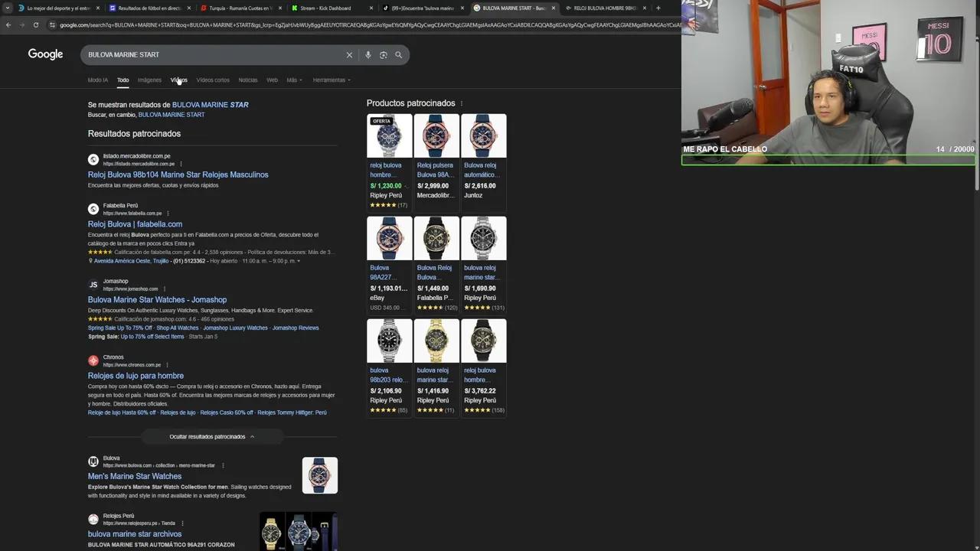
Task: Clear the search box with the X icon
Action: coord(349,55)
